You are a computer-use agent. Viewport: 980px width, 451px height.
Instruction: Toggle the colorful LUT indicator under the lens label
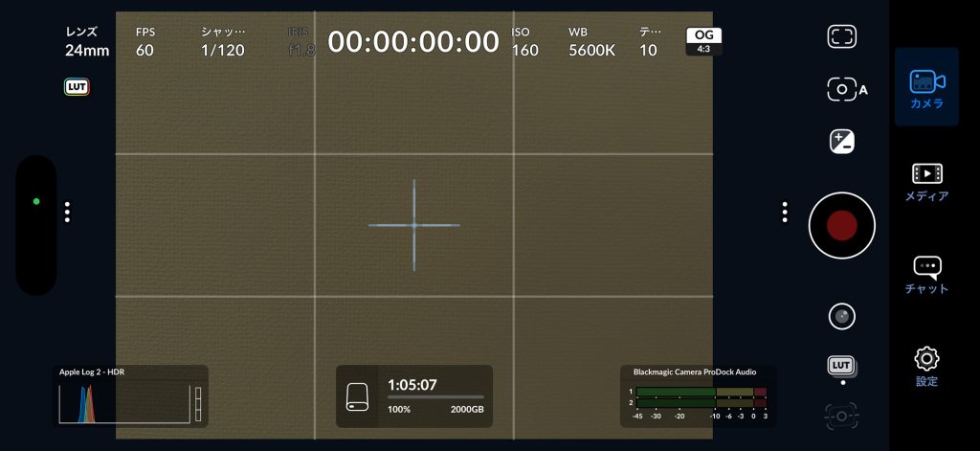(x=77, y=87)
